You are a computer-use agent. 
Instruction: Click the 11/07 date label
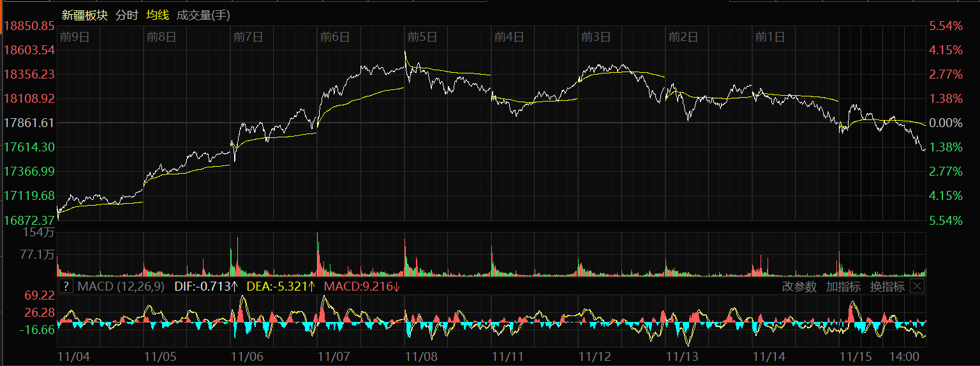[x=334, y=355]
